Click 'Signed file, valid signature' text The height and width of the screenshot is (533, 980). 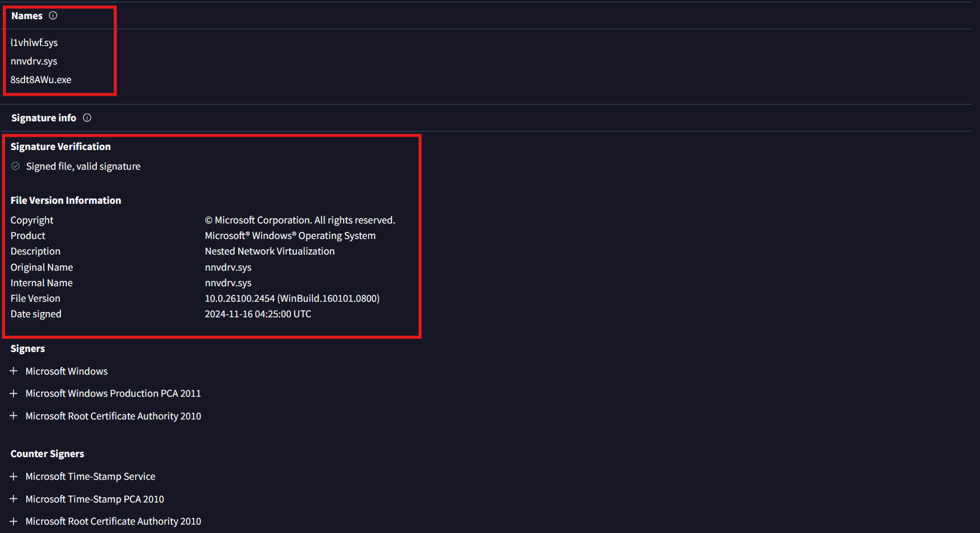tap(83, 166)
